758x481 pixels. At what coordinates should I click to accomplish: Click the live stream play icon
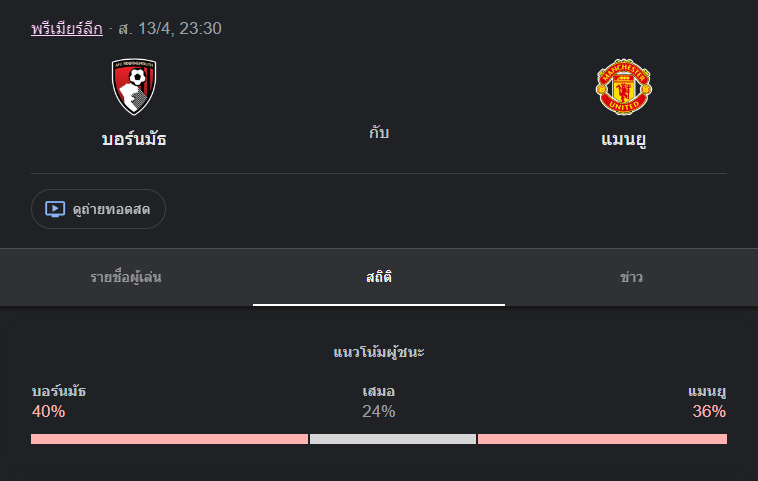click(55, 210)
